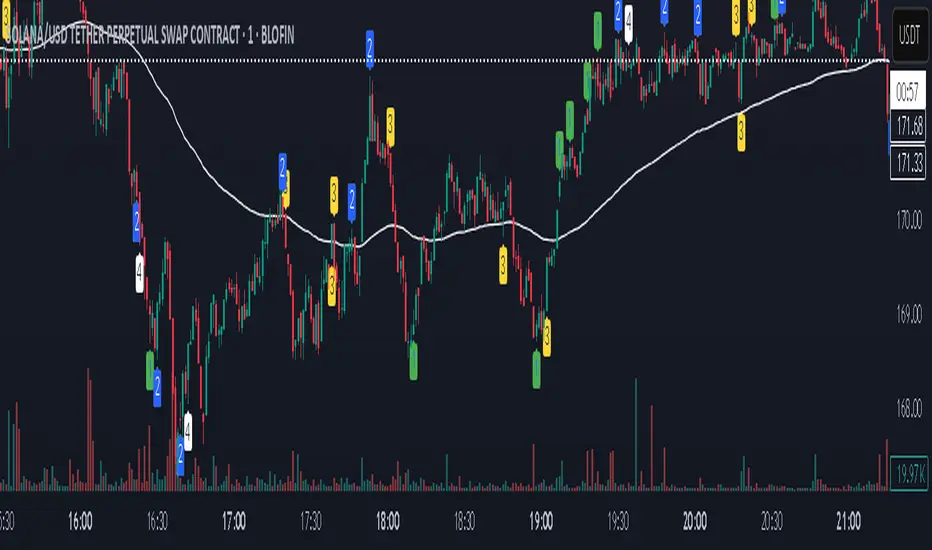Select blue 2 marker above the 18:00 price spike
The width and height of the screenshot is (932, 550).
coord(370,49)
